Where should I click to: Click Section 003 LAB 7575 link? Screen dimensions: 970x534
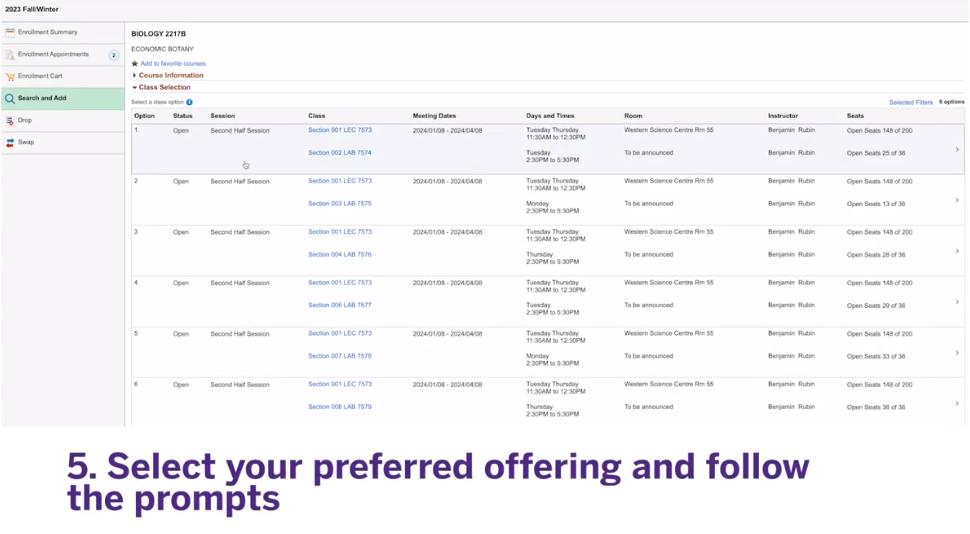(x=340, y=204)
